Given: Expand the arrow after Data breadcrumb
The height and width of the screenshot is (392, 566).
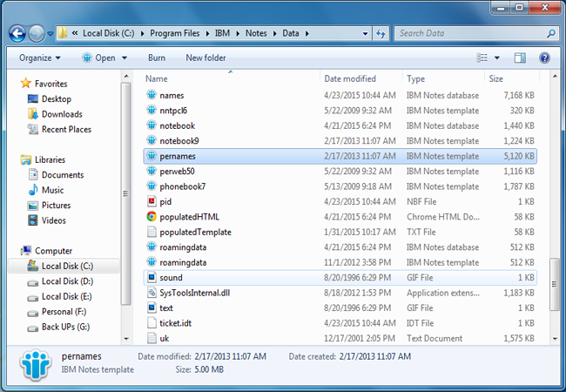Looking at the screenshot, I should click(x=307, y=34).
